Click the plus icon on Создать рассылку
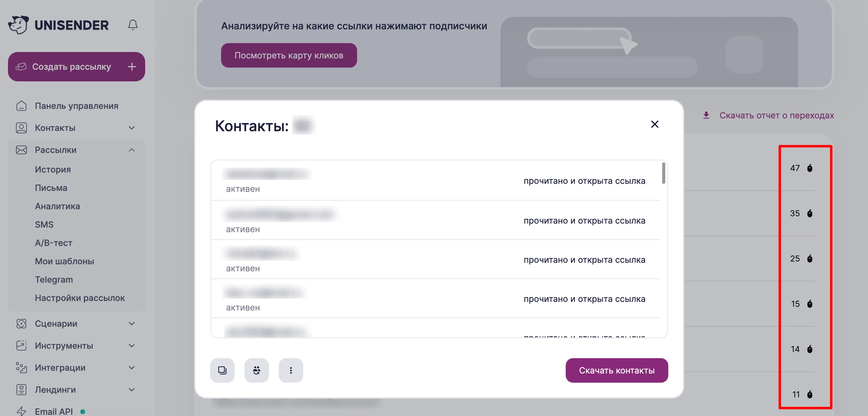The image size is (868, 416). (132, 67)
